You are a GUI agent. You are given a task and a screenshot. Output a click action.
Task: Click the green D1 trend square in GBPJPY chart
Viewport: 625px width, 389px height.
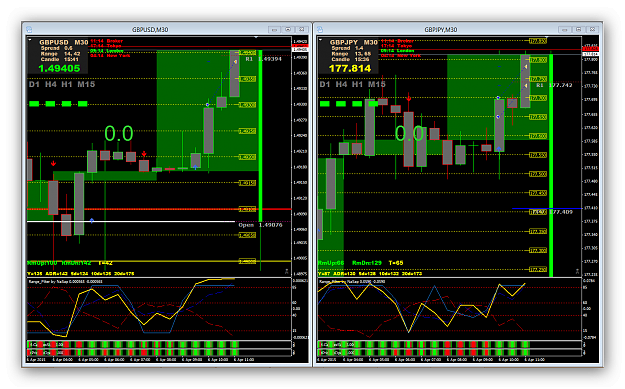(x=325, y=104)
